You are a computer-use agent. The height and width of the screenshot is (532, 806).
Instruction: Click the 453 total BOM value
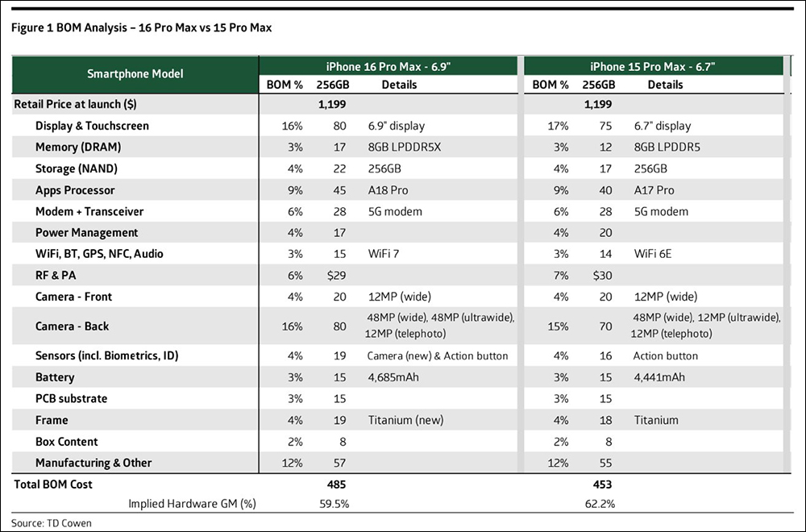(602, 484)
